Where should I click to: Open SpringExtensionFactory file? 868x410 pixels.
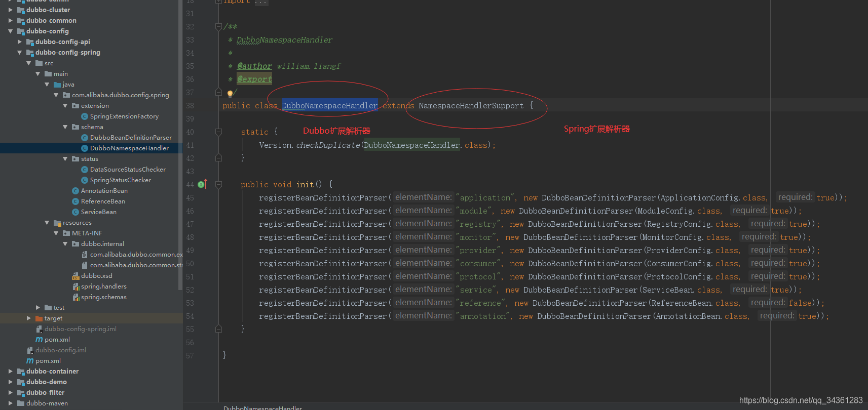pyautogui.click(x=124, y=116)
